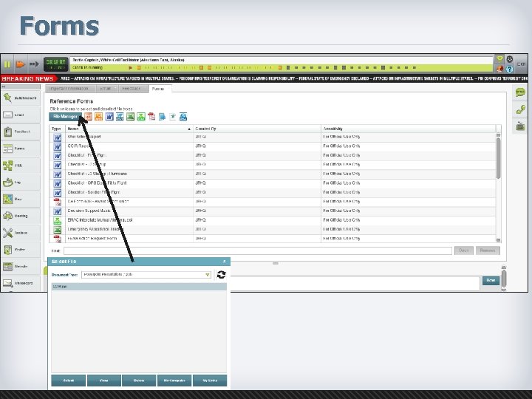
Task: Toggle the image file filter icon
Action: [x=173, y=117]
